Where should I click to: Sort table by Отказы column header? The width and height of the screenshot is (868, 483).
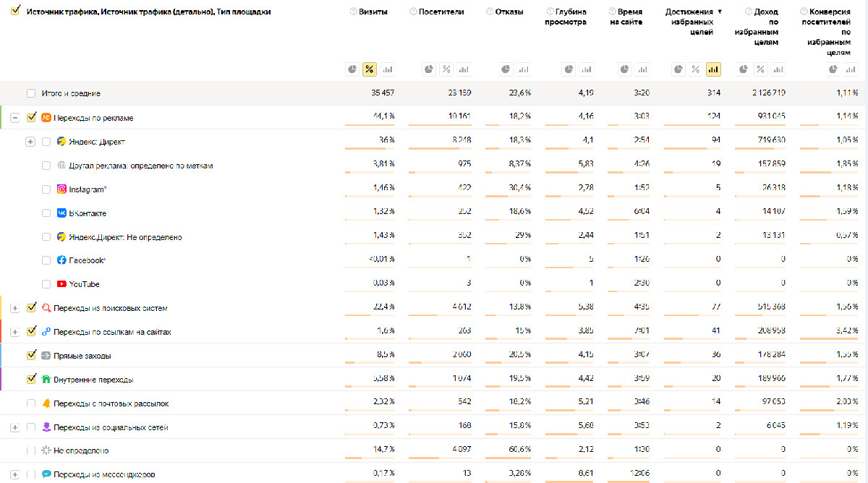tap(509, 12)
